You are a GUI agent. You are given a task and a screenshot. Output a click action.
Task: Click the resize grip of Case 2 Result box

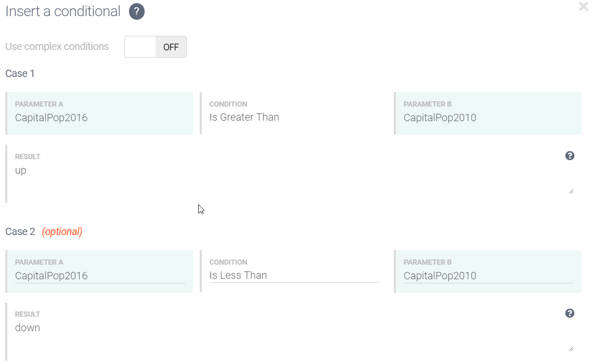pos(571,349)
